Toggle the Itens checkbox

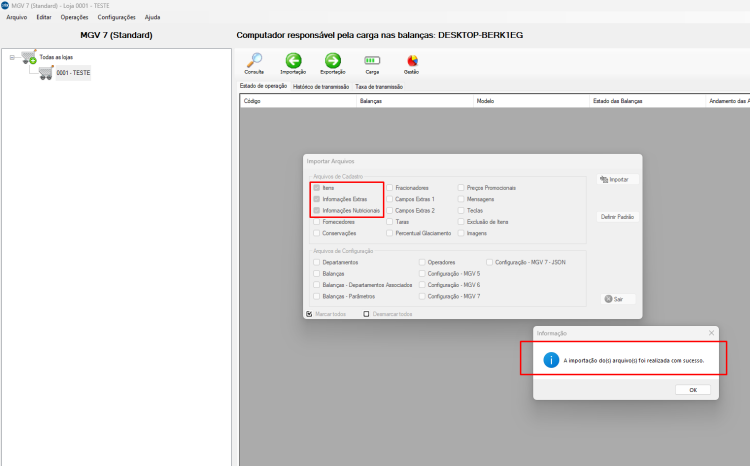(x=317, y=188)
